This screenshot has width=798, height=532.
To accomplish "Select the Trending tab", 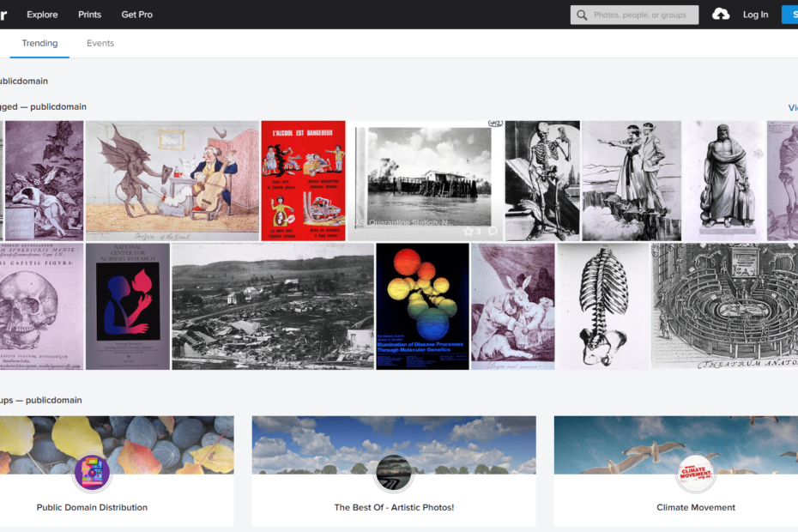I will tap(39, 42).
